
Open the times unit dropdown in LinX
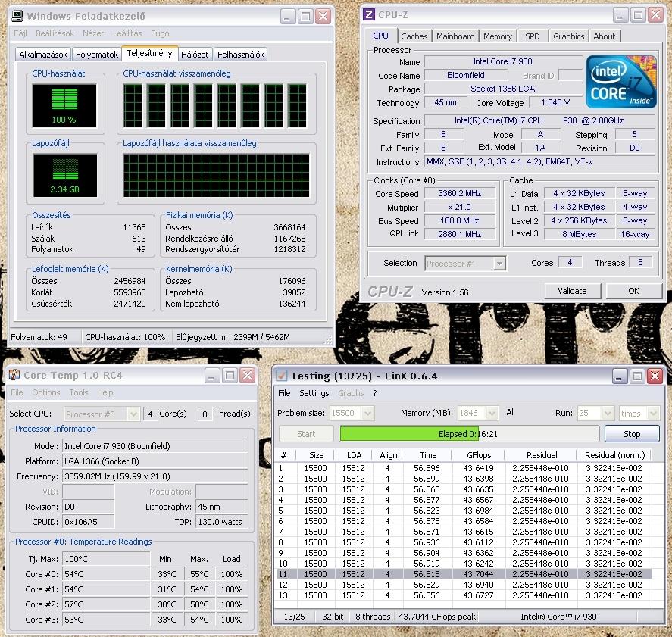(x=653, y=413)
